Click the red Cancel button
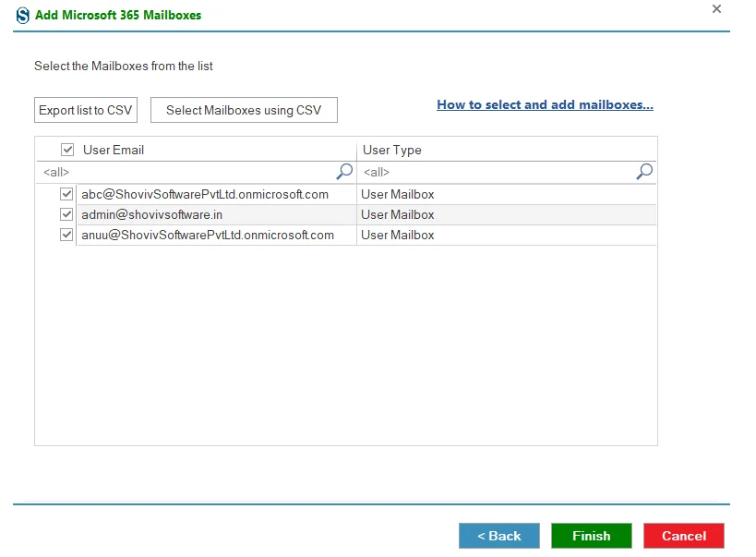Image resolution: width=756 pixels, height=557 pixels. [684, 536]
